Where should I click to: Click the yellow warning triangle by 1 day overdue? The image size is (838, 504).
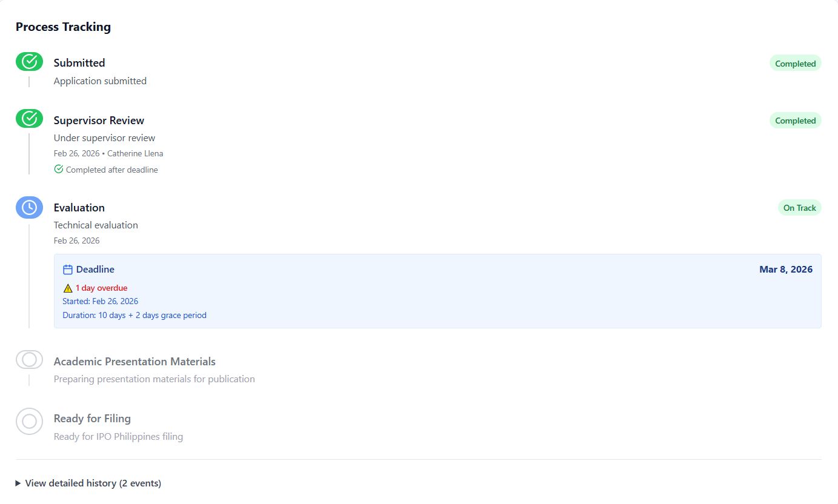point(68,288)
